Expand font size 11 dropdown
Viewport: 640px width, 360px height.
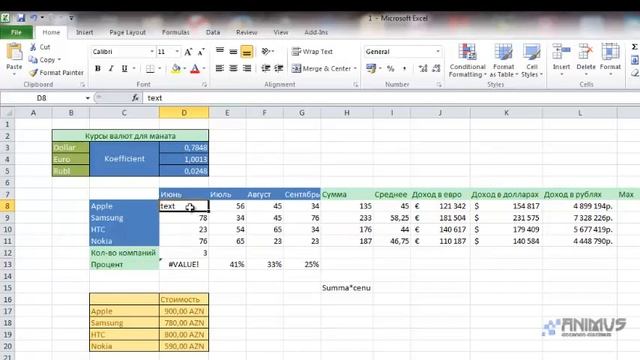(177, 51)
